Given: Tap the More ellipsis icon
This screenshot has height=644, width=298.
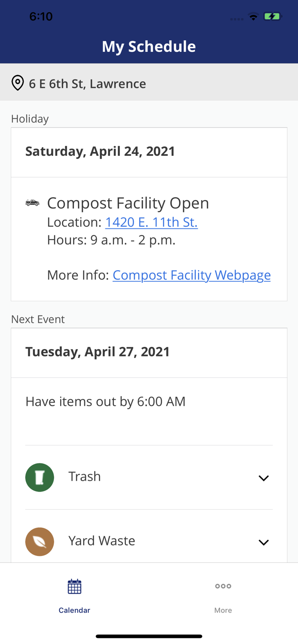Looking at the screenshot, I should (223, 585).
